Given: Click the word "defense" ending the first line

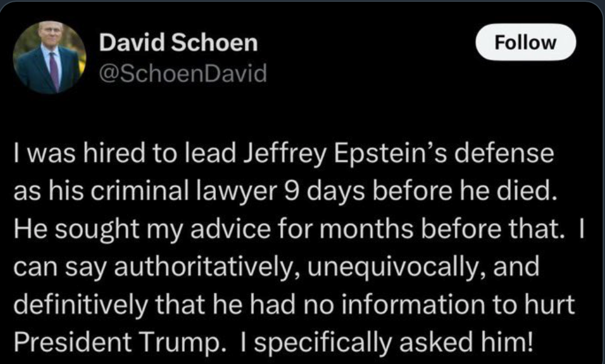Looking at the screenshot, I should tap(504, 154).
